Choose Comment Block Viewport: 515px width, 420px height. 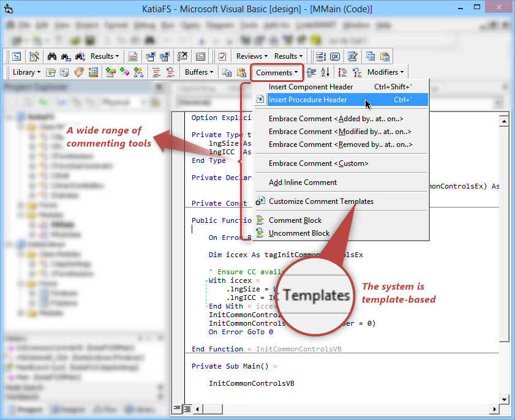point(341,220)
